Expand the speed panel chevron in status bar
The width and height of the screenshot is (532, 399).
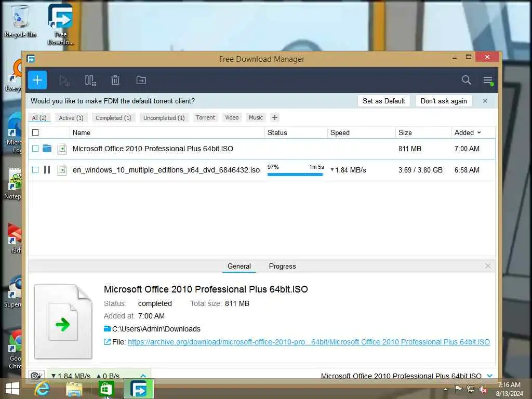143,376
